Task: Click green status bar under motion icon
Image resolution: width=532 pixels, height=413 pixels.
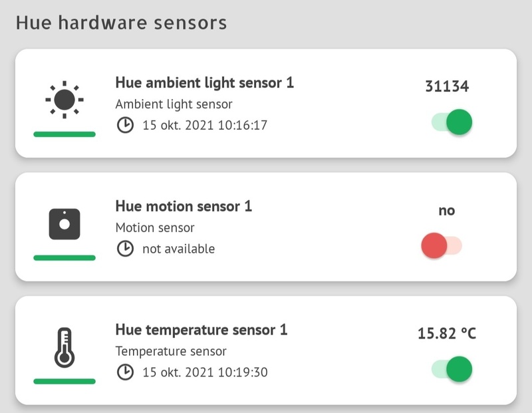Action: click(65, 258)
